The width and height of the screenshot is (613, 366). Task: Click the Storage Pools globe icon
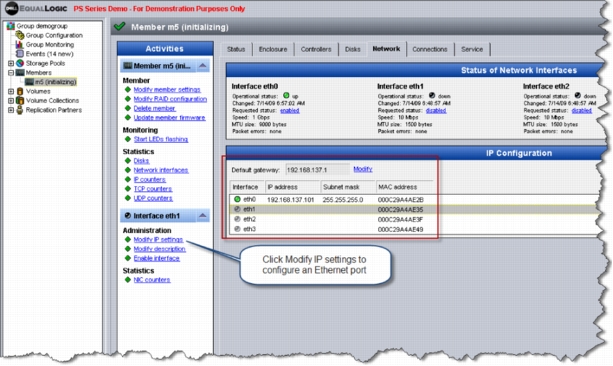coord(20,63)
